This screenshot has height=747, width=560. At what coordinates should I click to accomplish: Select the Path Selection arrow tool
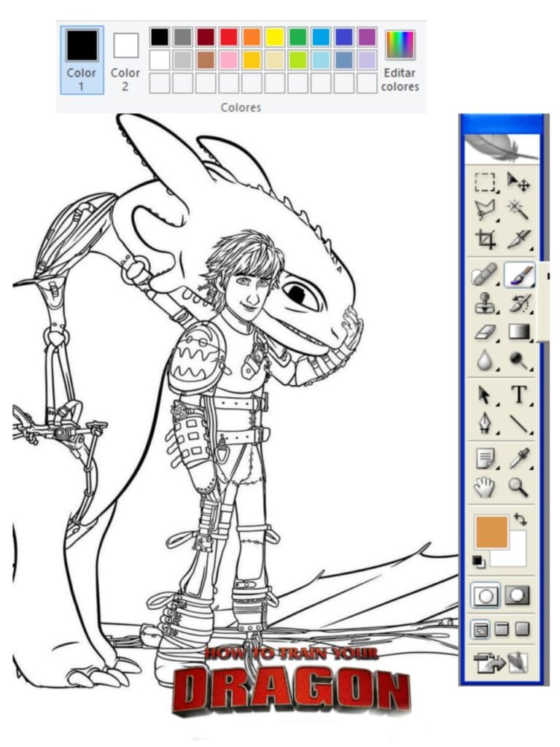coord(484,395)
